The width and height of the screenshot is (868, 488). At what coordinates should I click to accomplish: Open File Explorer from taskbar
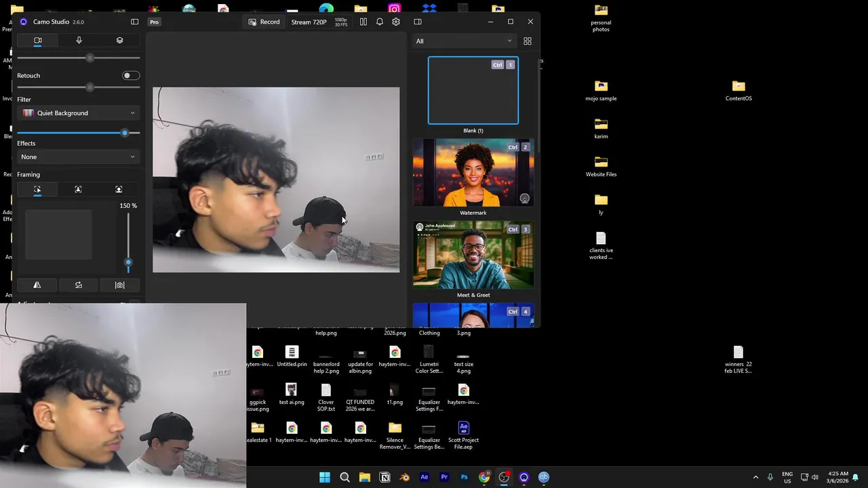(364, 477)
